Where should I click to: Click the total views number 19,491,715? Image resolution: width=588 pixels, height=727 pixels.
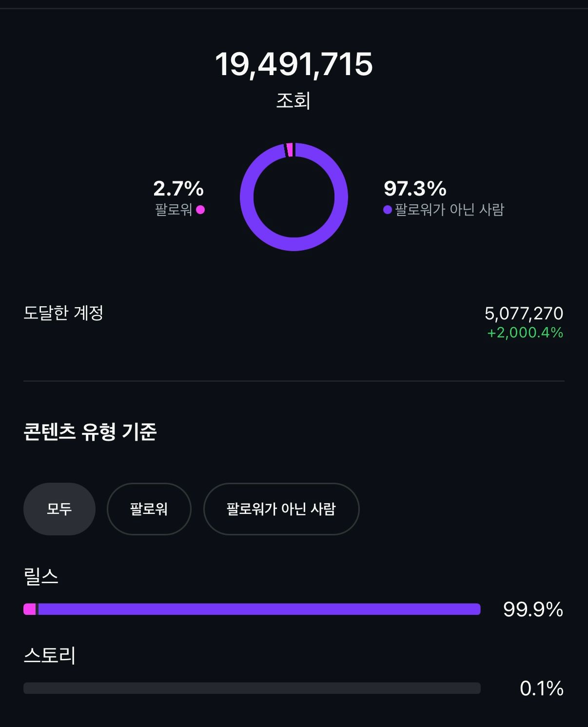pyautogui.click(x=294, y=64)
